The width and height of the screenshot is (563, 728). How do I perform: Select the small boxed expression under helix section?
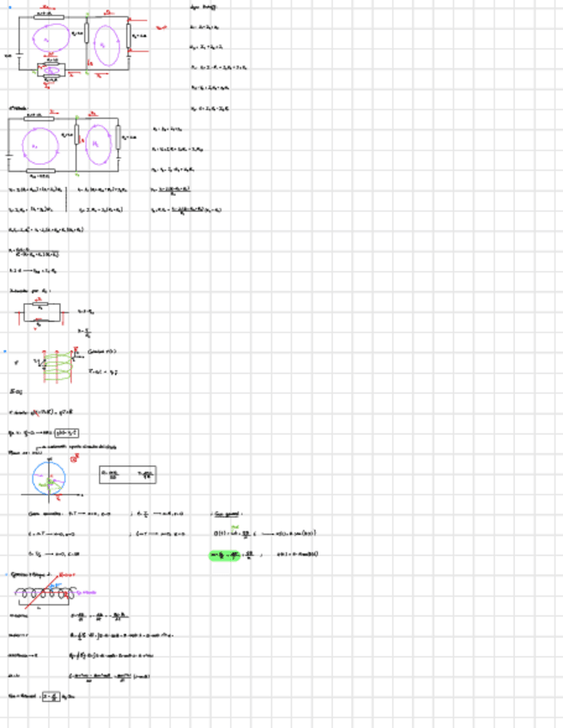pos(66,434)
